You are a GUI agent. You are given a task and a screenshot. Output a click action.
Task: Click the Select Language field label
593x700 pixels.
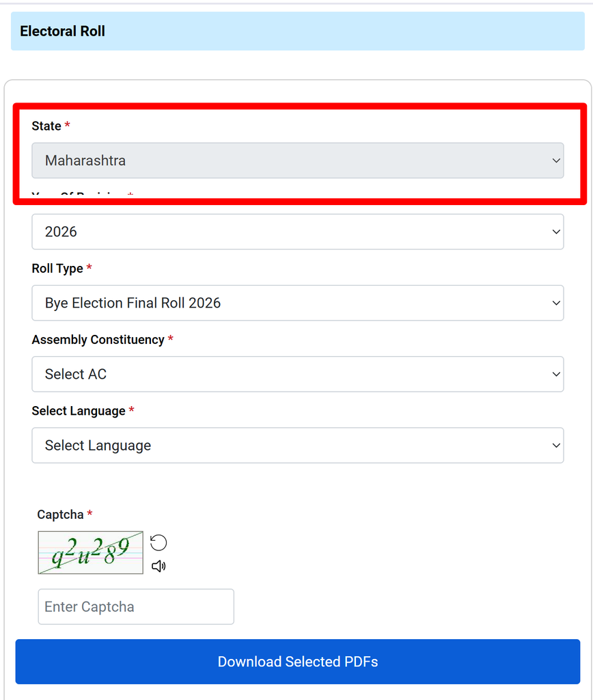pos(79,411)
